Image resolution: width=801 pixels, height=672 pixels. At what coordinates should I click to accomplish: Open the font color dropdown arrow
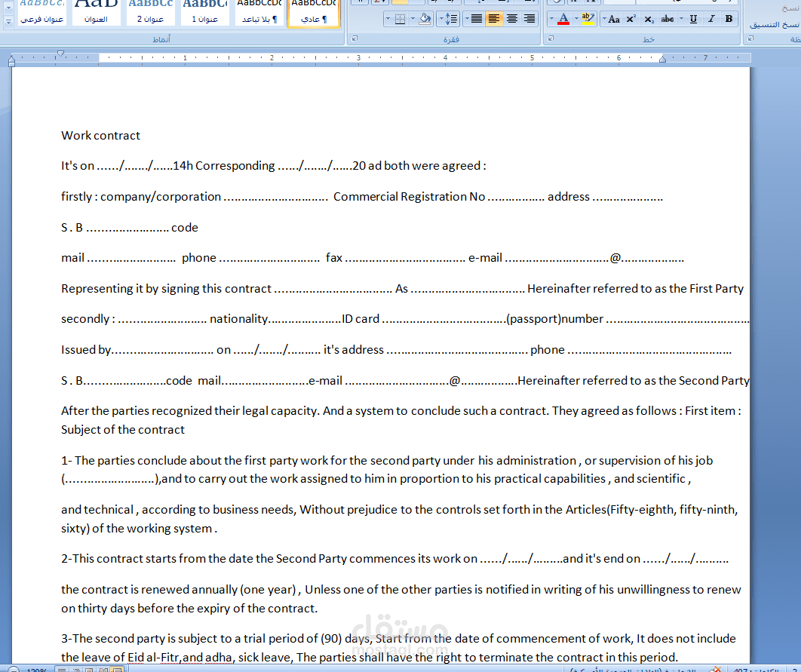point(551,19)
